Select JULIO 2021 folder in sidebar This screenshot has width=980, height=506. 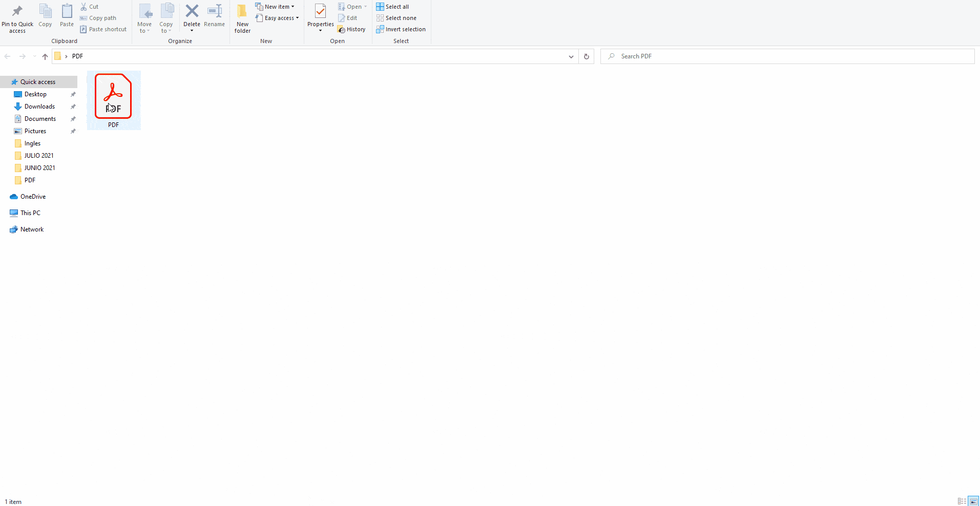39,156
